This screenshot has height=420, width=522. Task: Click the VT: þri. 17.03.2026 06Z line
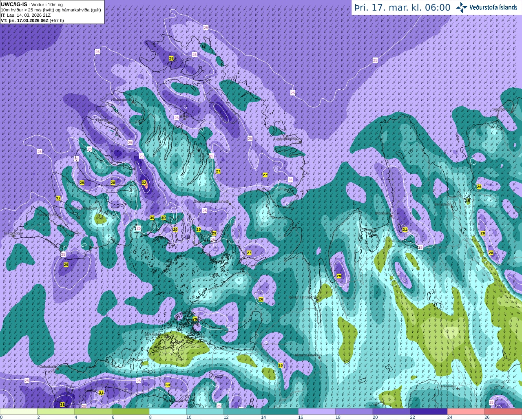32,20
